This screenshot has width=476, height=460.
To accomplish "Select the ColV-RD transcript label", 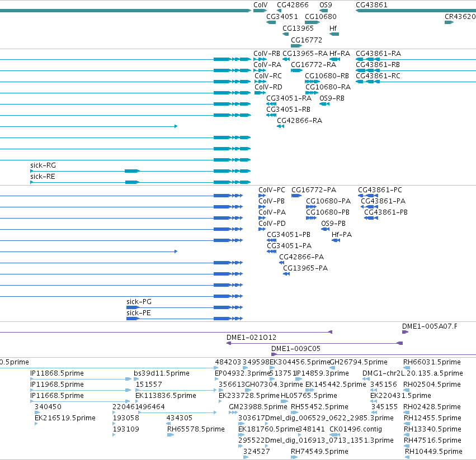I will click(x=268, y=87).
